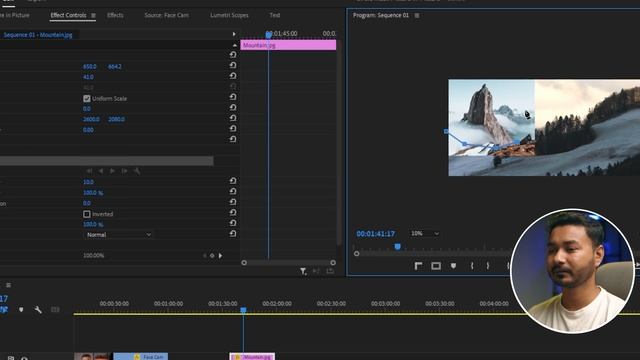Click the 2000.0 value field
Viewport: 640px width, 360px height.
click(x=116, y=119)
